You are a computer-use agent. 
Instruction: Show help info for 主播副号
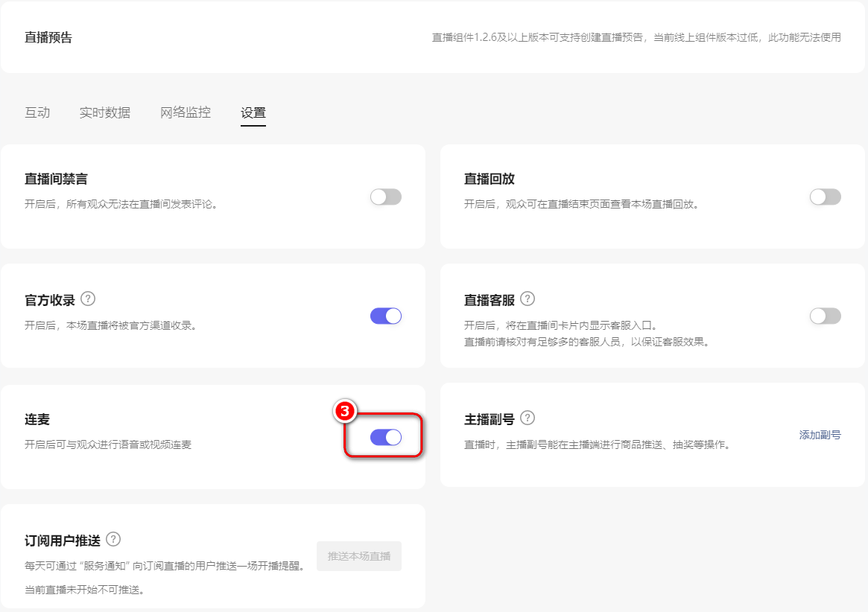coord(528,418)
